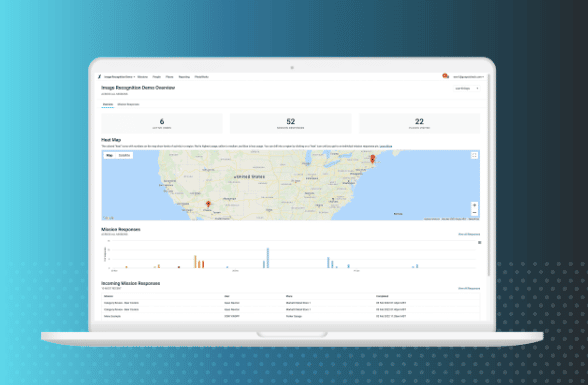Open the Missions nav menu item
Viewport: 588px width, 385px height.
click(x=142, y=77)
